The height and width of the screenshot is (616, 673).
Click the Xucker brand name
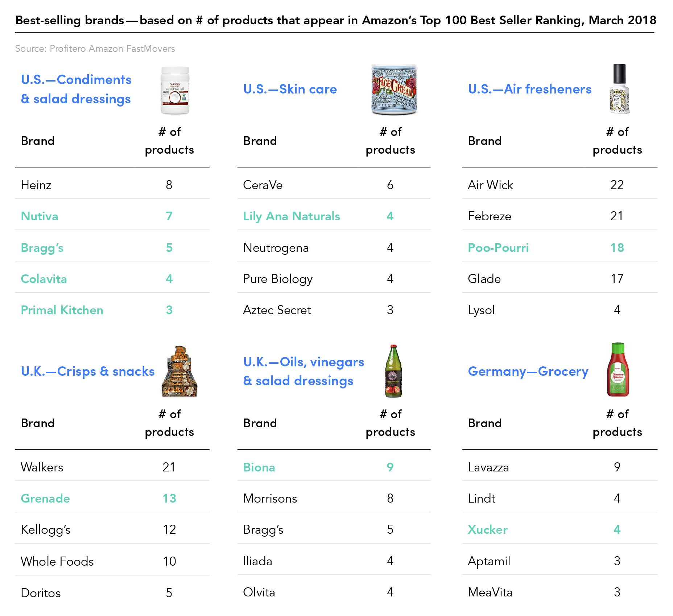(488, 530)
